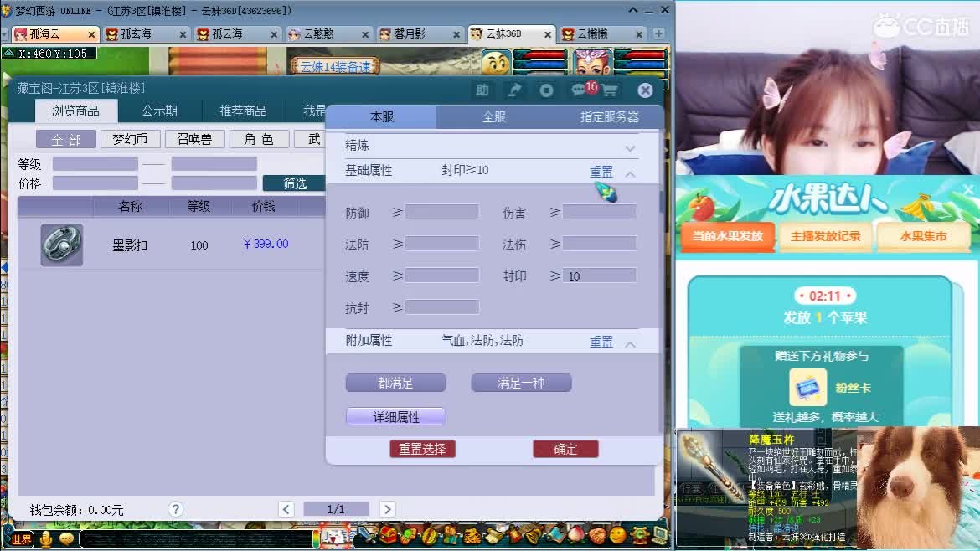The width and height of the screenshot is (980, 551).
Task: Click the paper scroll quest icon in toolbar
Action: tap(493, 536)
